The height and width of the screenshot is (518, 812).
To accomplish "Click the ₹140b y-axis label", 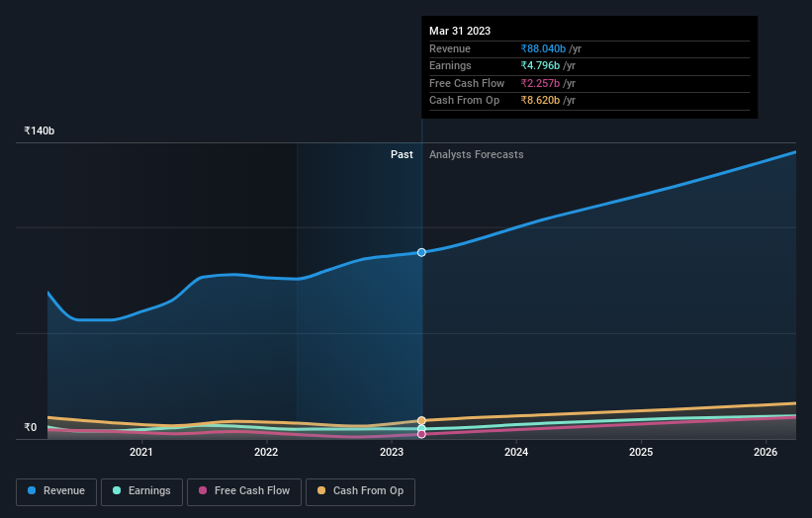I will pos(40,130).
